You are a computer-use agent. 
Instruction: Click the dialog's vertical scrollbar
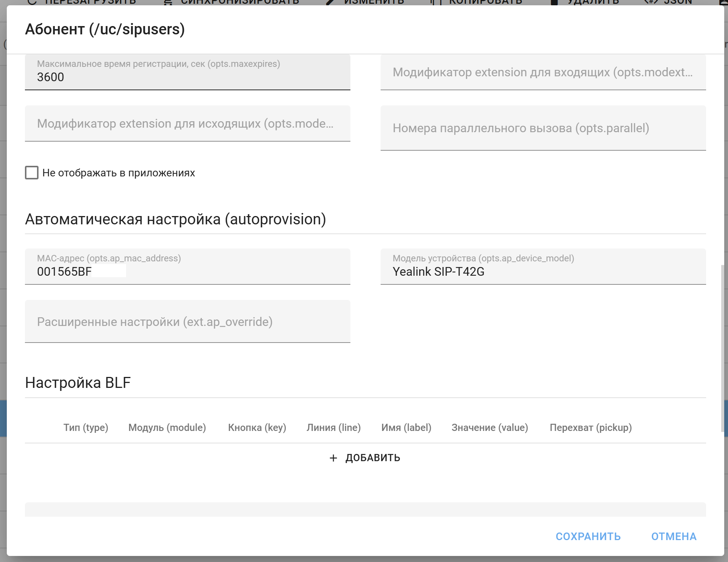tap(722, 347)
